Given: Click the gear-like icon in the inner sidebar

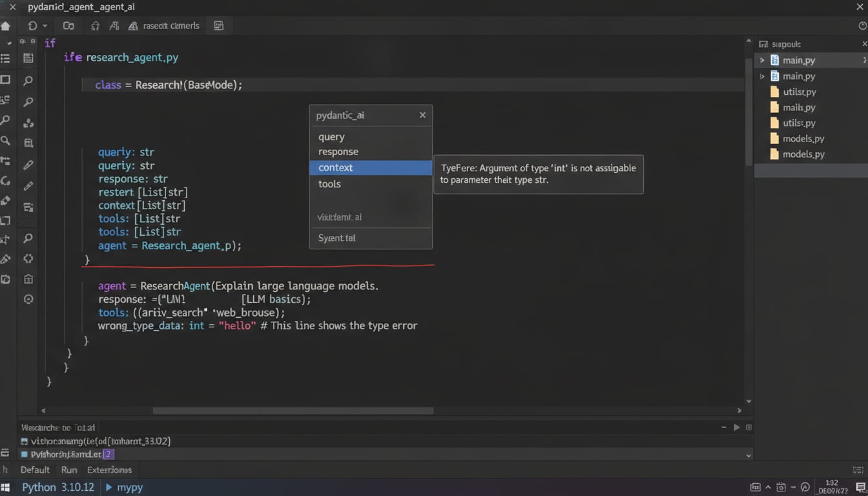Looking at the screenshot, I should (x=28, y=258).
